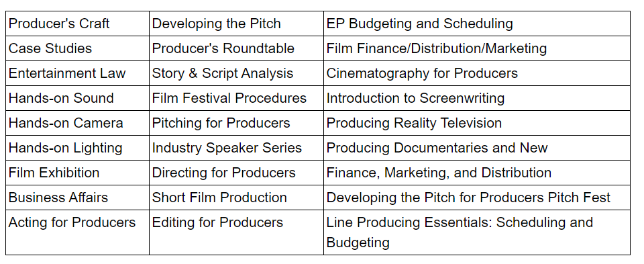This screenshot has width=644, height=264.
Task: Select Short Film Production cell
Action: coord(236,197)
